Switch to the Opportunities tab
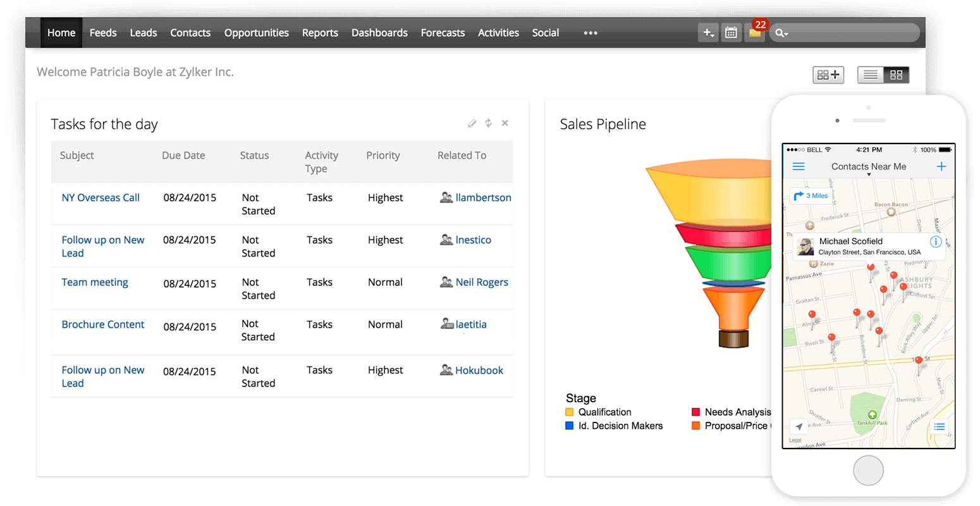The height and width of the screenshot is (506, 980). [256, 32]
